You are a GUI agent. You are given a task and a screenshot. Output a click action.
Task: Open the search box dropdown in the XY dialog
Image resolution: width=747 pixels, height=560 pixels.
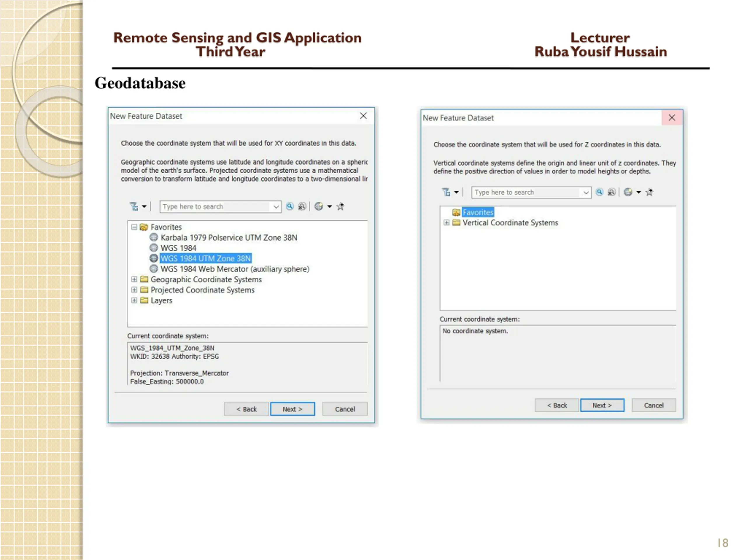276,206
